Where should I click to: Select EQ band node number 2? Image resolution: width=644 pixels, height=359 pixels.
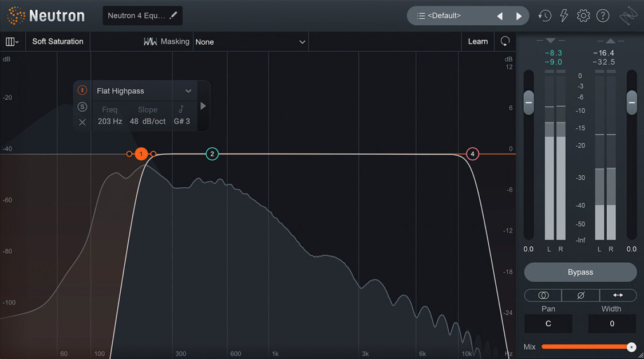pyautogui.click(x=212, y=153)
